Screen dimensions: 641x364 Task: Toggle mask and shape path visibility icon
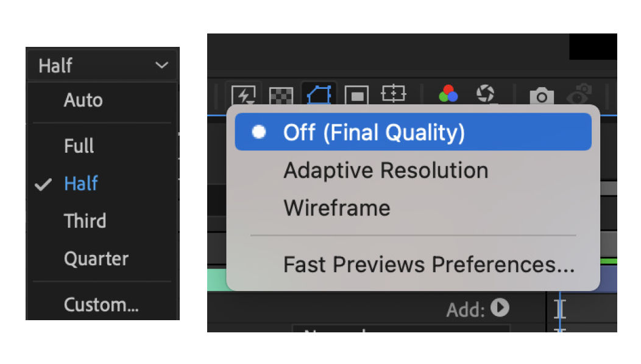click(319, 95)
